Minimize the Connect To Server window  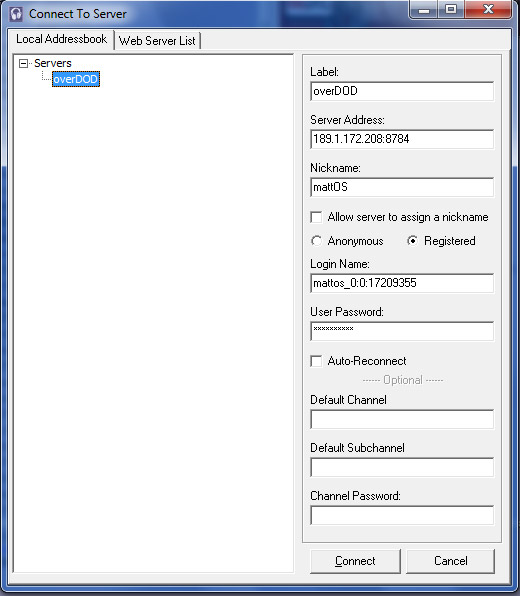click(423, 10)
